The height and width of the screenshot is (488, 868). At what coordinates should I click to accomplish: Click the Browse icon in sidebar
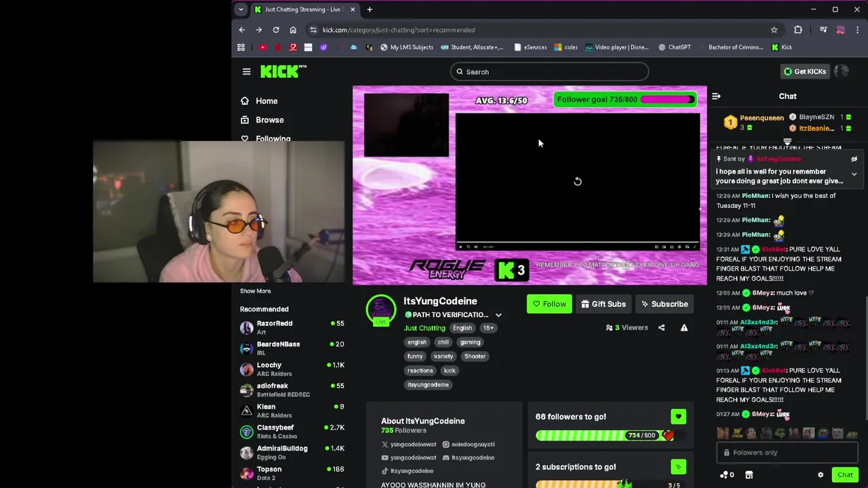coord(245,120)
